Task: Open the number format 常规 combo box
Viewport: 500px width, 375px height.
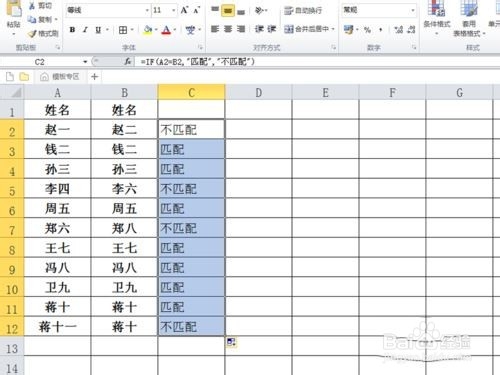Action: pos(379,10)
